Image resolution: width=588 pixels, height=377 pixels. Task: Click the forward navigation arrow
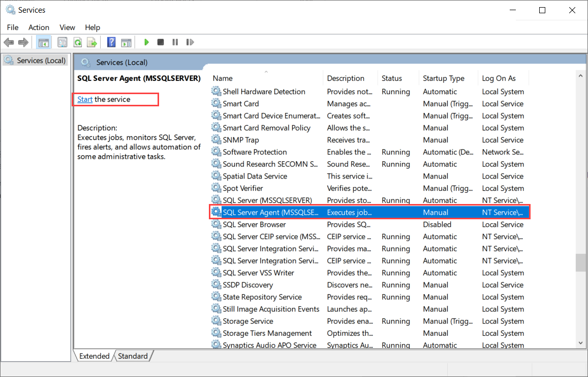click(23, 42)
